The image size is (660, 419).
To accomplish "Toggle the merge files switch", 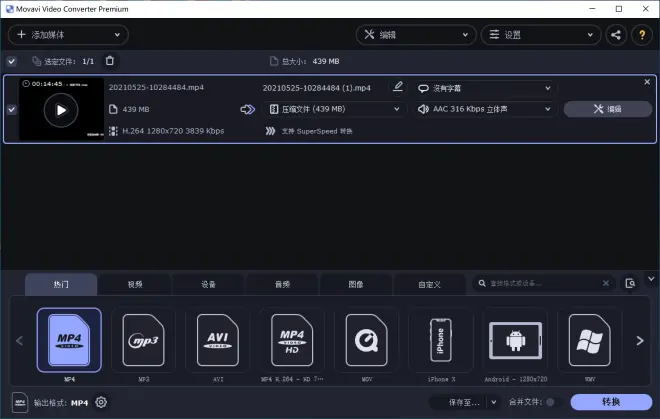I will (551, 402).
